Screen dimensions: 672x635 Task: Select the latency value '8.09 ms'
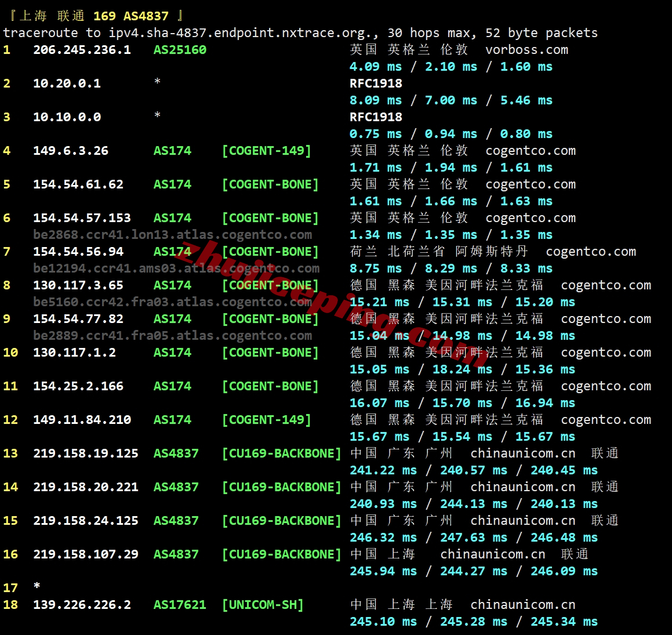tap(376, 100)
